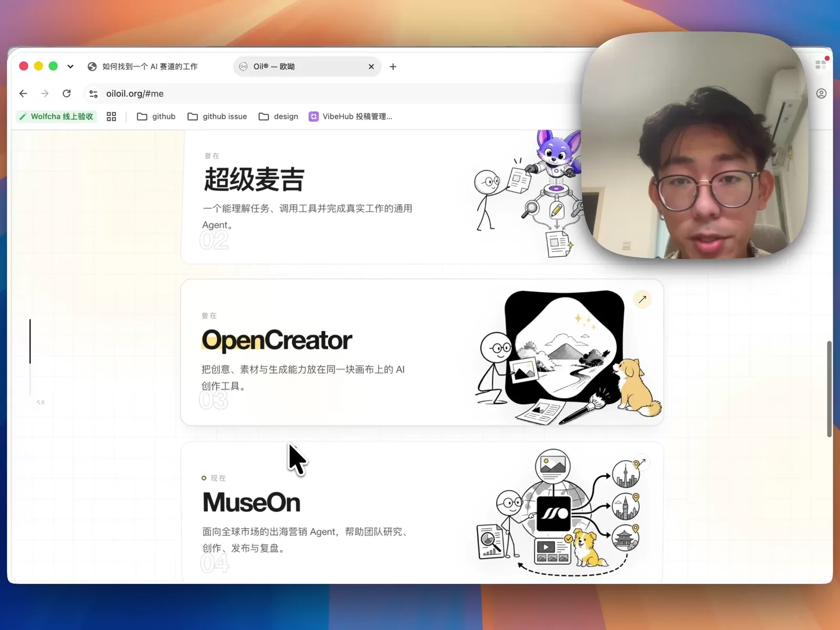Open the 超级麦吉 heading
The width and height of the screenshot is (840, 630).
tap(254, 180)
